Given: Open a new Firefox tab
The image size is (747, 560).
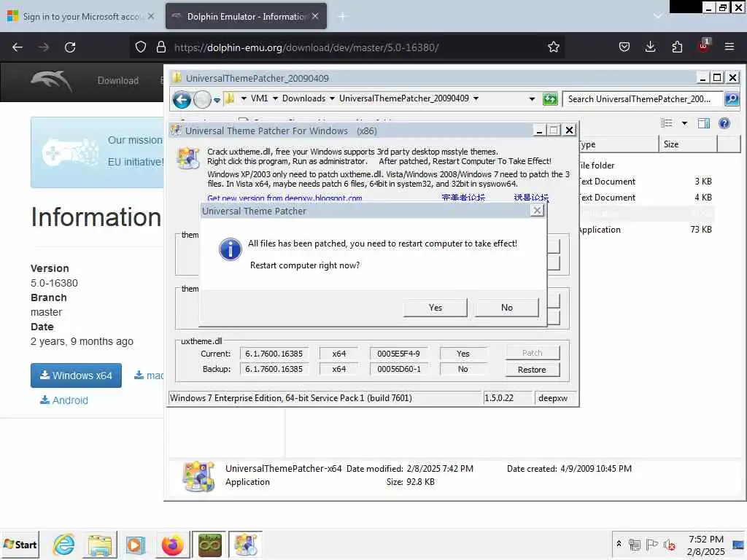Looking at the screenshot, I should [343, 17].
